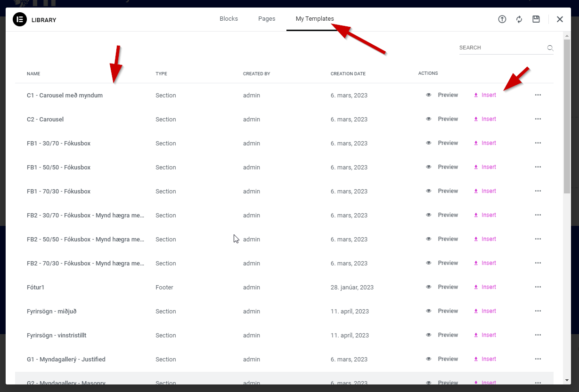Image resolution: width=579 pixels, height=392 pixels.
Task: Click the save template disk icon
Action: [536, 19]
